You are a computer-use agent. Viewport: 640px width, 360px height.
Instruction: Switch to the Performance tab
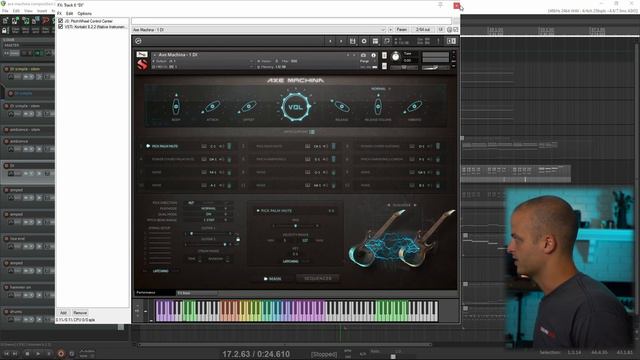click(154, 293)
